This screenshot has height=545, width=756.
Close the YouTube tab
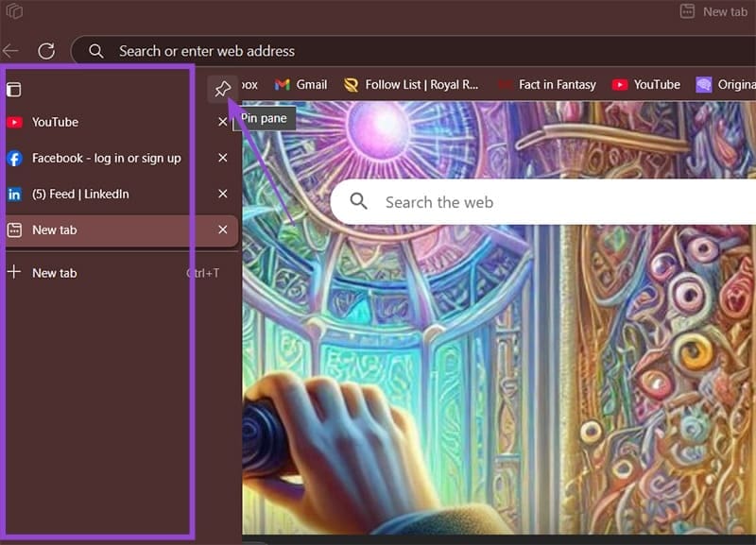point(222,122)
